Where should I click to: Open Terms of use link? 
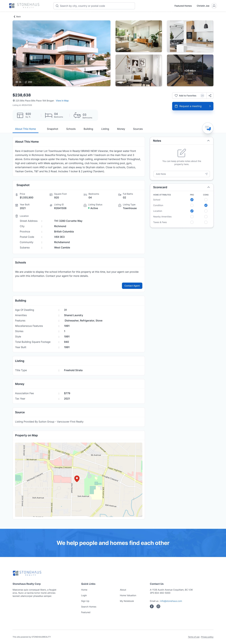tap(194, 637)
